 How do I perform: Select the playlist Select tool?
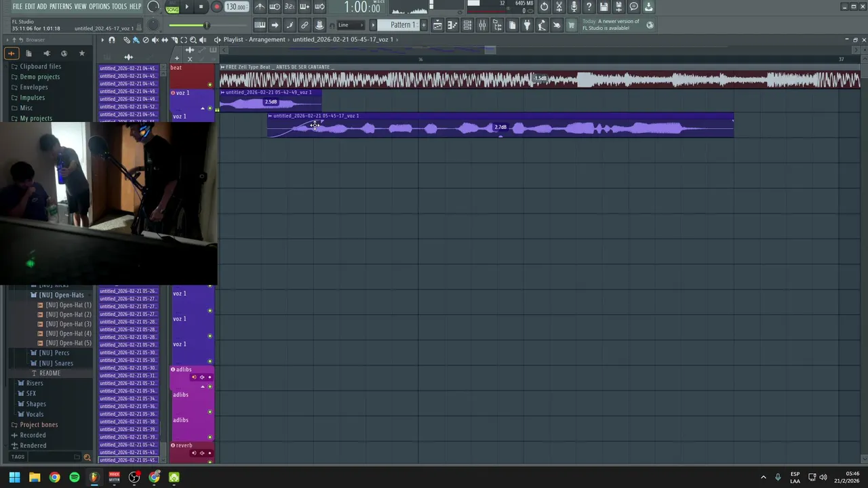[x=184, y=40]
